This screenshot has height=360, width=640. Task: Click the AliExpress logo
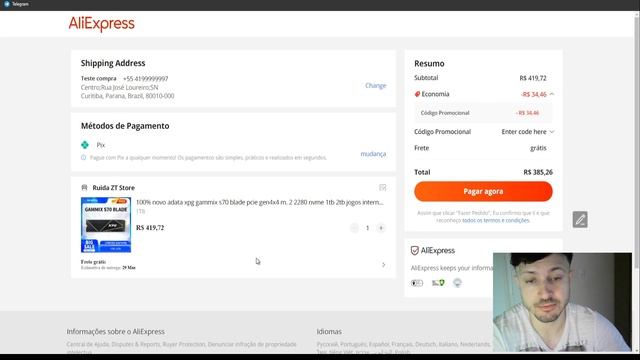(101, 24)
